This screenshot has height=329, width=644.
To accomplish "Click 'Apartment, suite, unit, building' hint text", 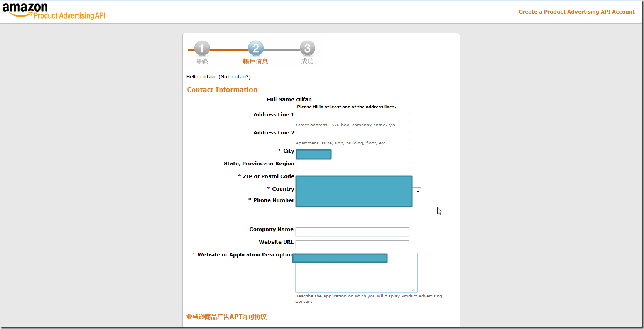I will click(x=341, y=143).
